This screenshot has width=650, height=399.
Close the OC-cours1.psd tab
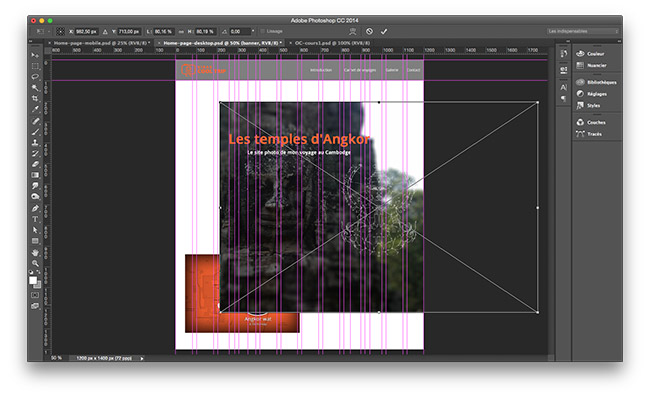click(291, 43)
